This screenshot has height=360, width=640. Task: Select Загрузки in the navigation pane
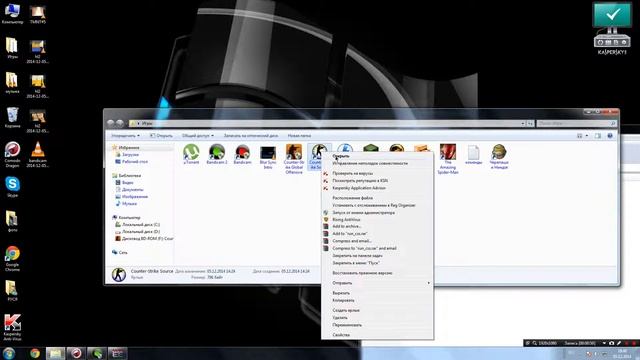[x=127, y=155]
